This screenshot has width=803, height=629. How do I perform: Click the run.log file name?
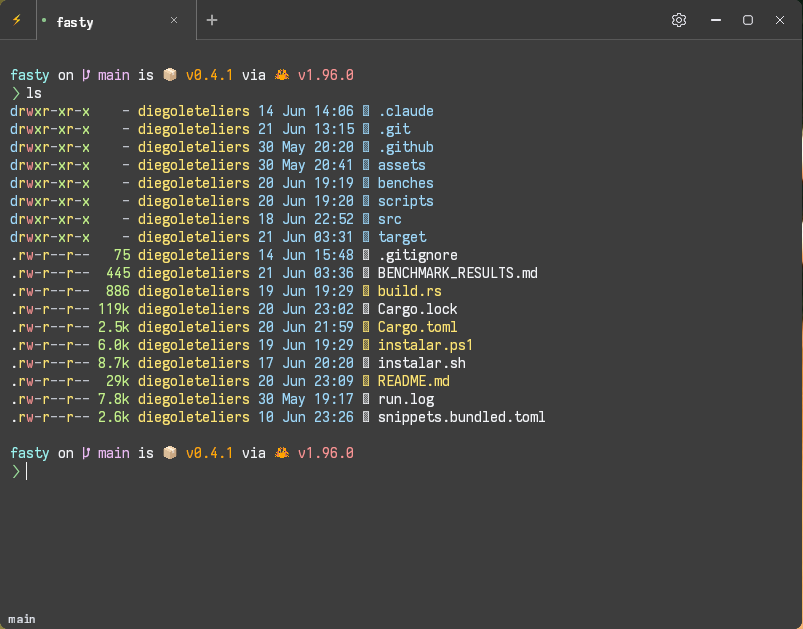[406, 399]
